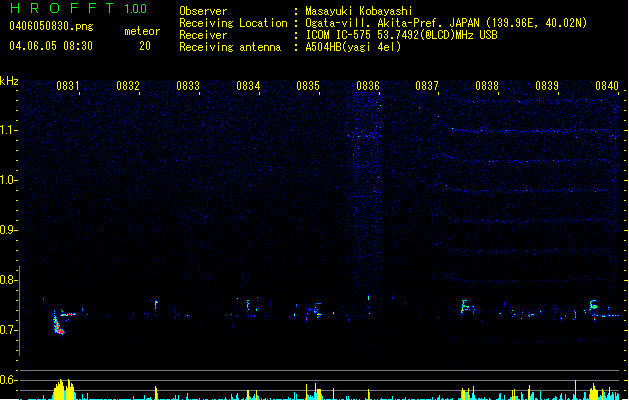This screenshot has width=629, height=400.
Task: Click the Receiving antenna label
Action: [230, 47]
